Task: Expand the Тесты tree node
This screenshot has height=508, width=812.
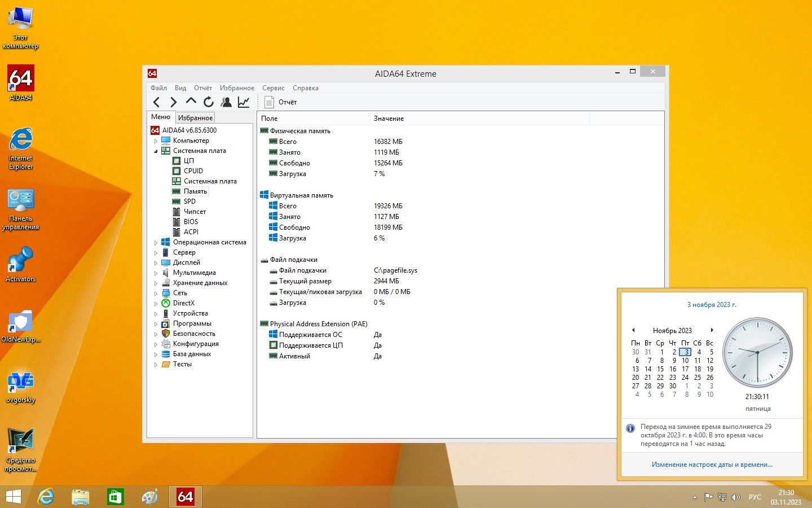Action: (x=156, y=365)
